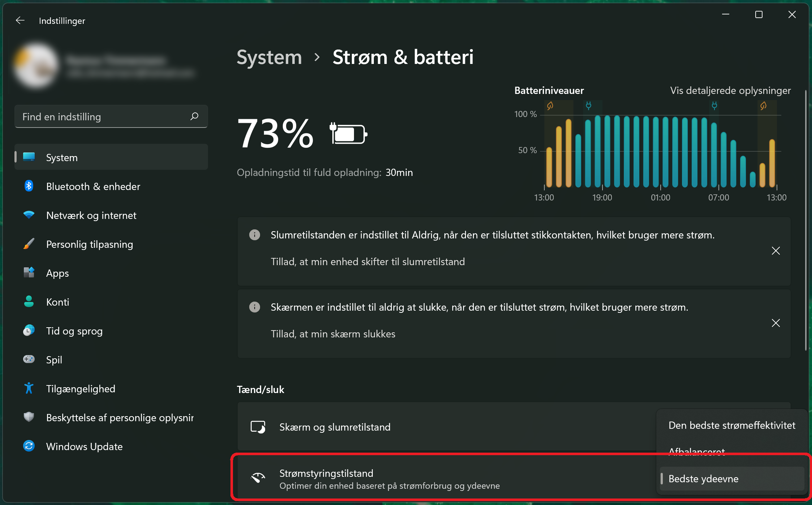Click the Batteriniveauer chart heading
Viewport: 812px width, 505px height.
[549, 90]
